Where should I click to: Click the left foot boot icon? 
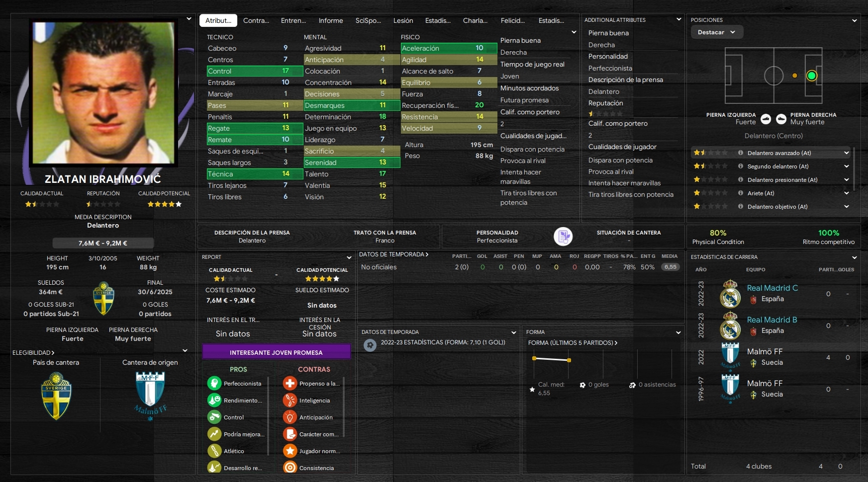[x=766, y=119]
